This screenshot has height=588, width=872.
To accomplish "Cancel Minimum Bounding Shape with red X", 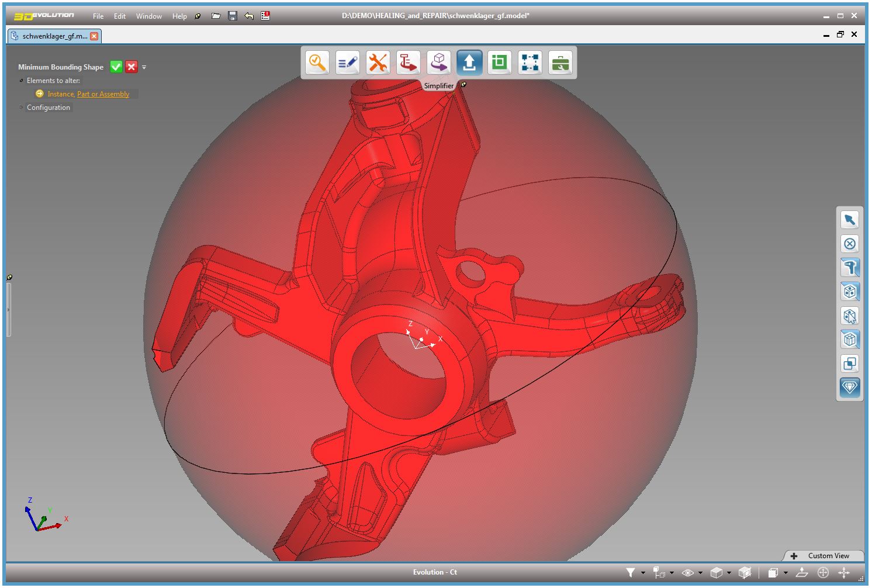I will [132, 67].
